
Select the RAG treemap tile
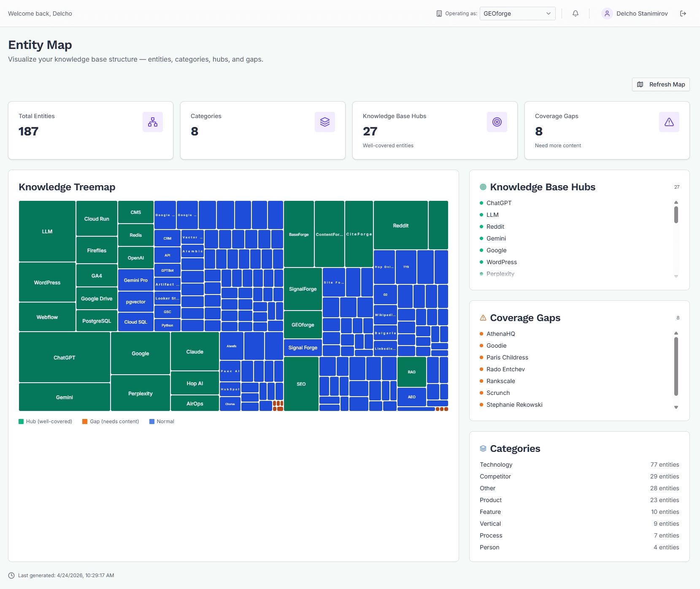[x=412, y=372]
